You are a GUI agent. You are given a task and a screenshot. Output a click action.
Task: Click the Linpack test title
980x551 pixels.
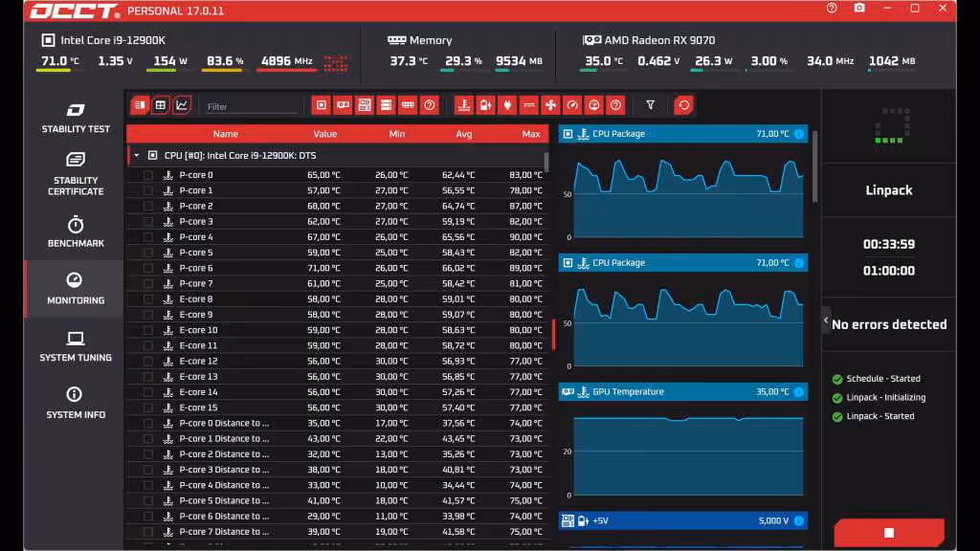click(x=889, y=190)
